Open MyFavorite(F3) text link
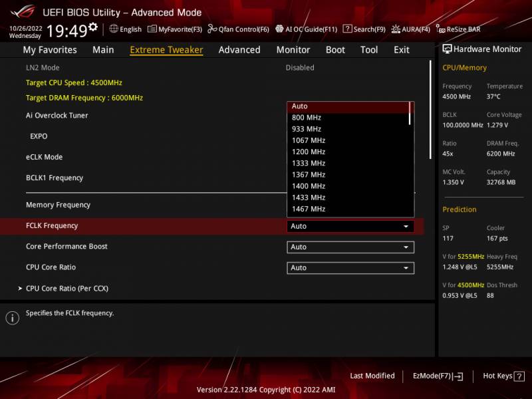This screenshot has width=532, height=399. coord(180,29)
